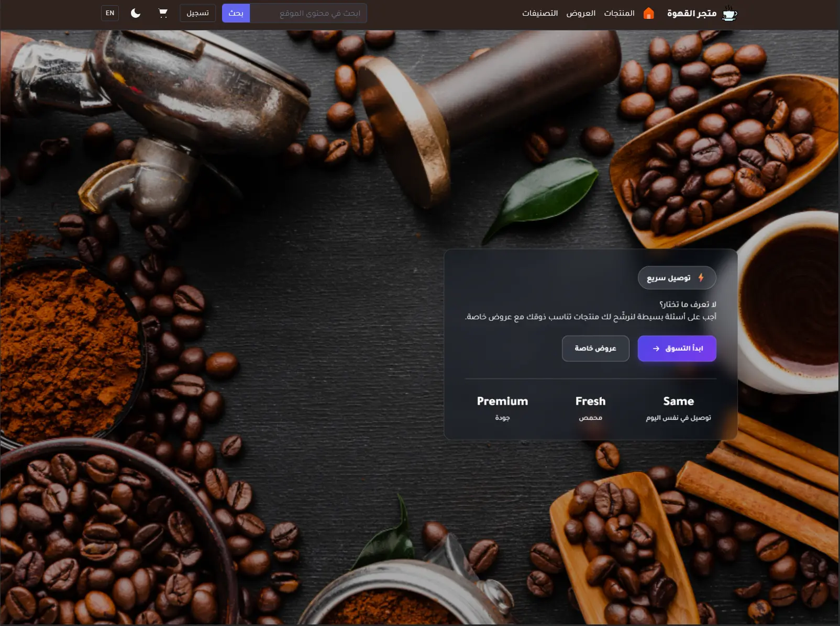Click the تسجيل sign-in button

pyautogui.click(x=197, y=13)
